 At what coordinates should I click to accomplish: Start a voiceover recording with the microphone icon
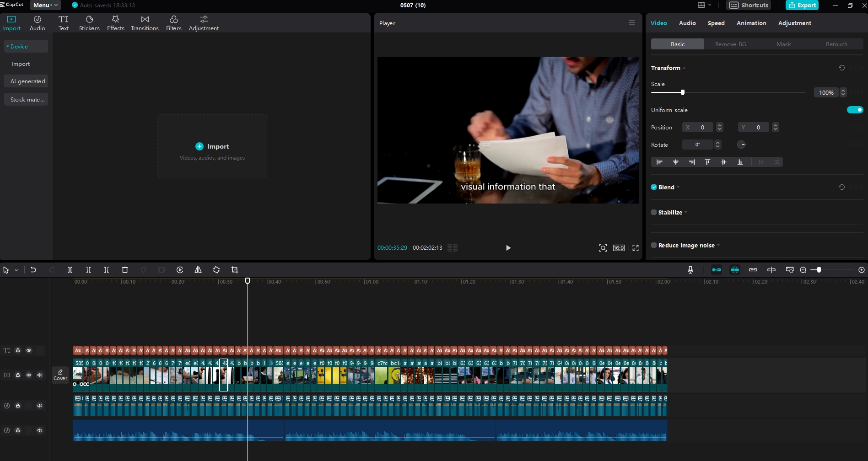[x=690, y=270]
